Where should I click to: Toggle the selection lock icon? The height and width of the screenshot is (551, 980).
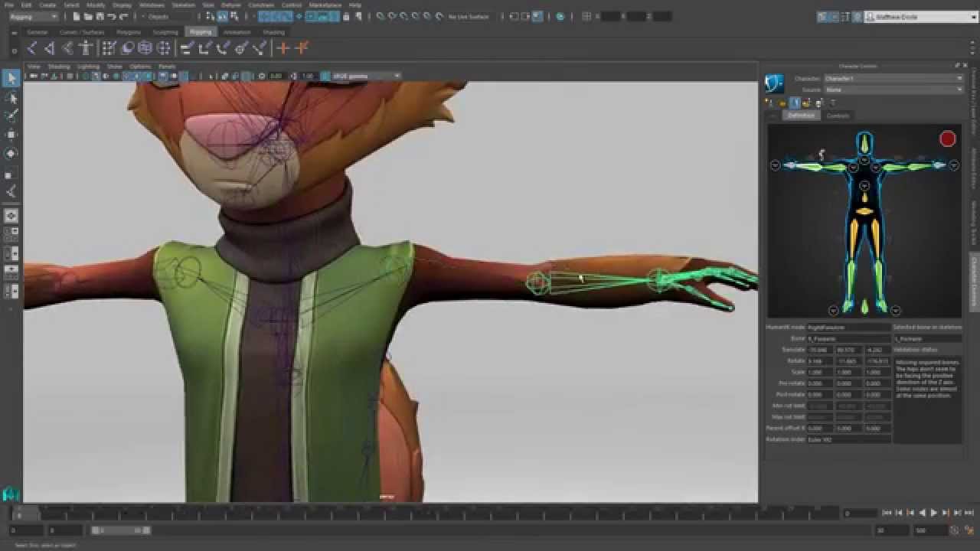click(346, 16)
